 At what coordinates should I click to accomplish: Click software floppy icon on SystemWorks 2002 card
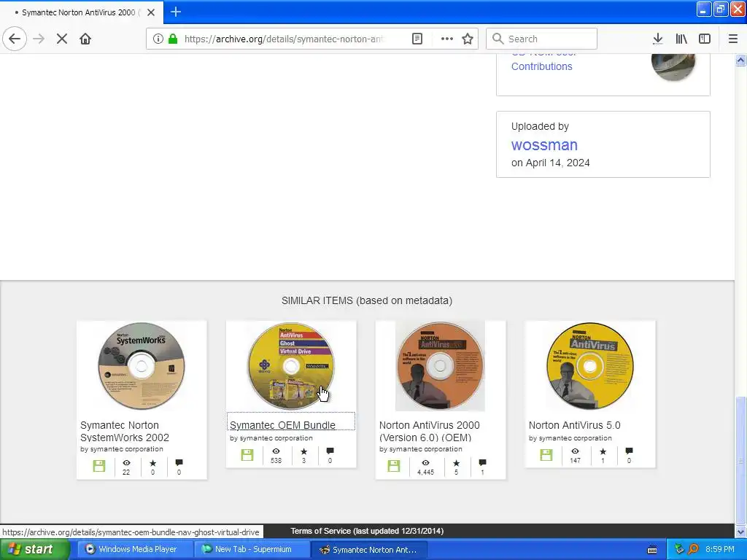99,466
